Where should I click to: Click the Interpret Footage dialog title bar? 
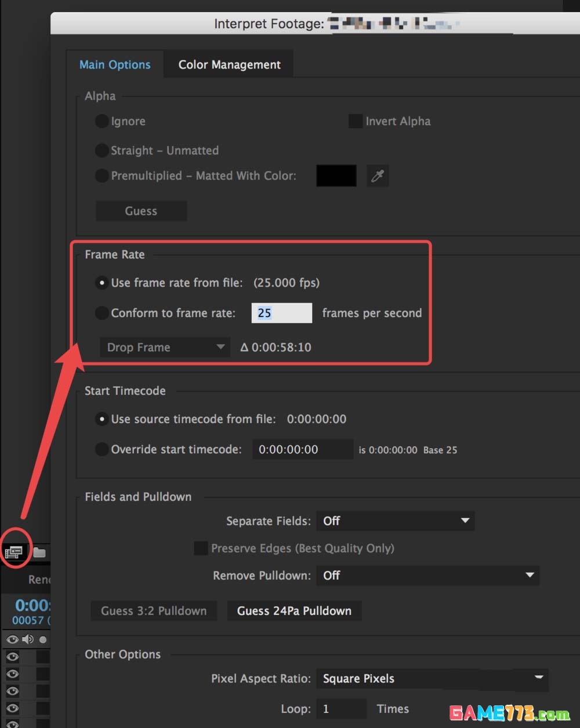pos(315,24)
